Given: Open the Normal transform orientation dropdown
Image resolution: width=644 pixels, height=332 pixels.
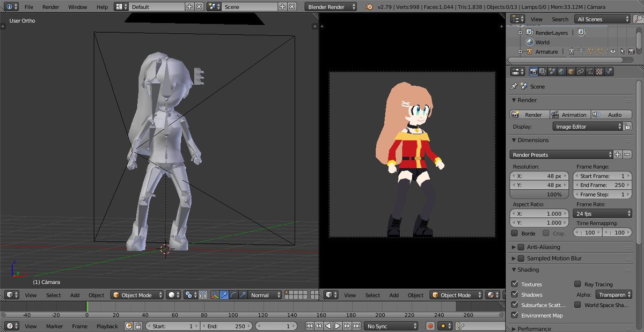Looking at the screenshot, I should pyautogui.click(x=266, y=295).
